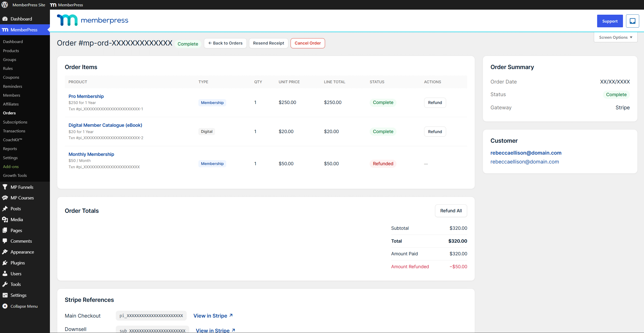Click the Pages icon in sidebar

coord(5,230)
